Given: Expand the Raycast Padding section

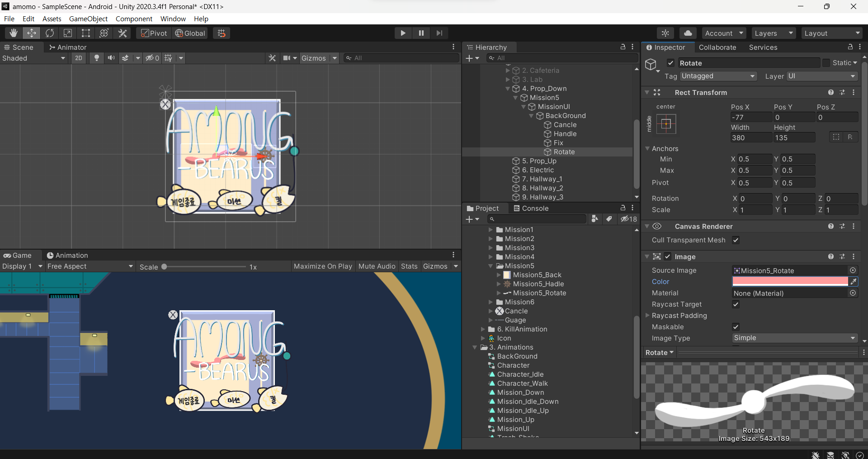Looking at the screenshot, I should (647, 315).
